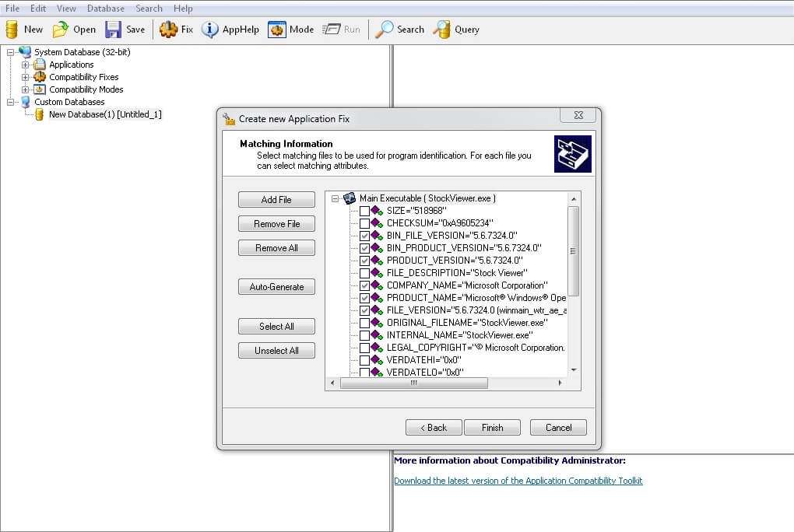794x532 pixels.
Task: Open the Edit menu
Action: tap(38, 8)
